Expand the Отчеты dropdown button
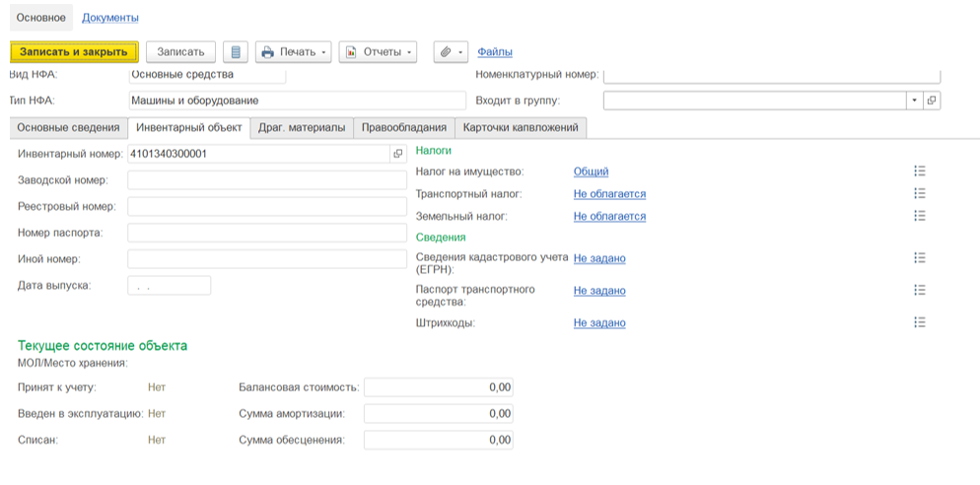Image resolution: width=980 pixels, height=485 pixels. pos(378,52)
